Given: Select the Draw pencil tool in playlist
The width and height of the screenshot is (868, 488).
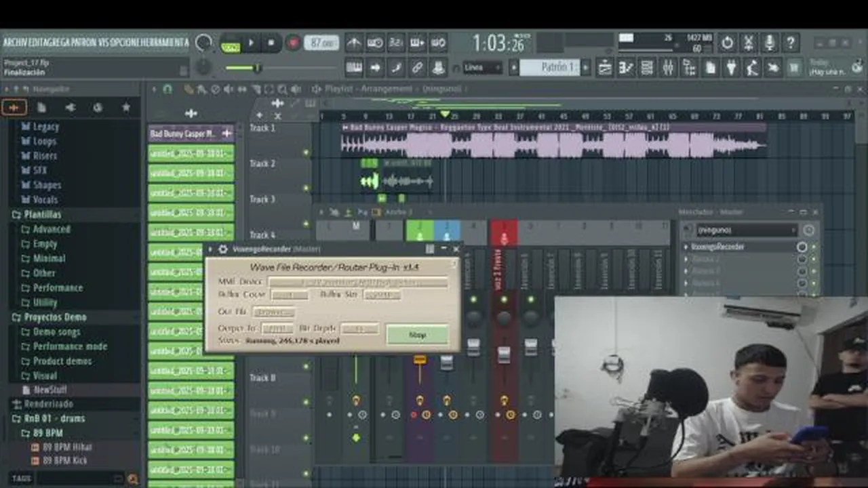Looking at the screenshot, I should (189, 89).
